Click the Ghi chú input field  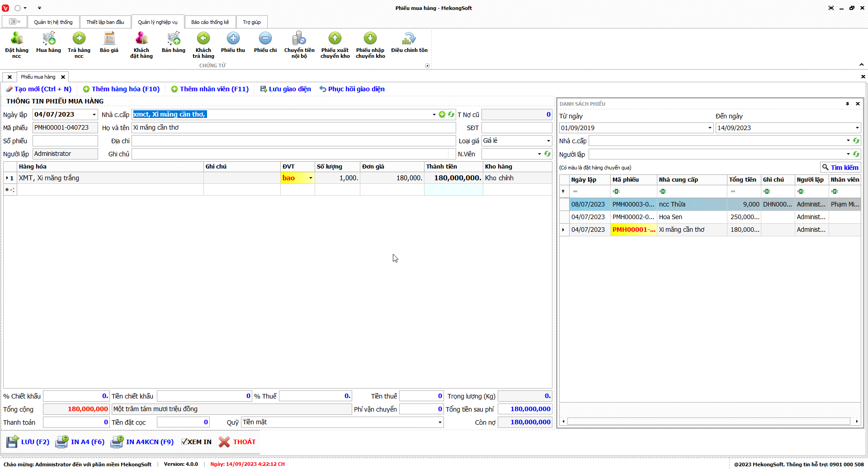[x=293, y=154]
